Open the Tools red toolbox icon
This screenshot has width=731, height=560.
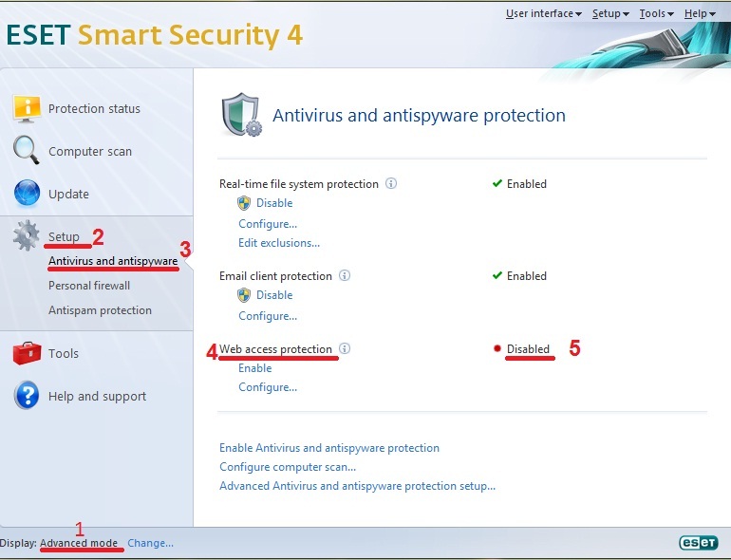point(27,353)
